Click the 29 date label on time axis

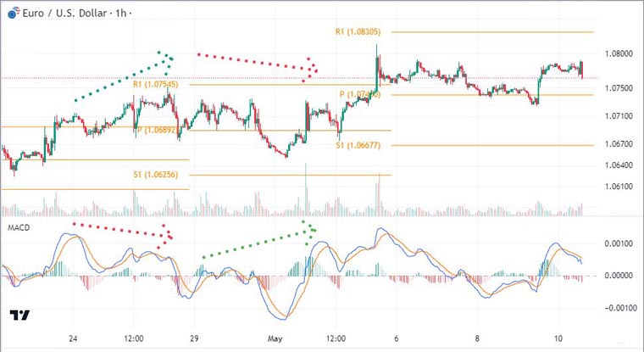coord(194,338)
